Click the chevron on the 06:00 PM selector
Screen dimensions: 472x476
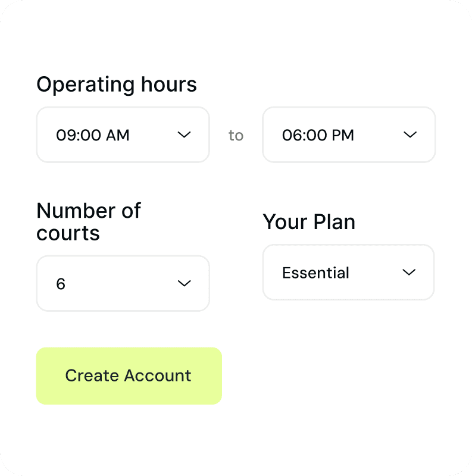tap(410, 134)
